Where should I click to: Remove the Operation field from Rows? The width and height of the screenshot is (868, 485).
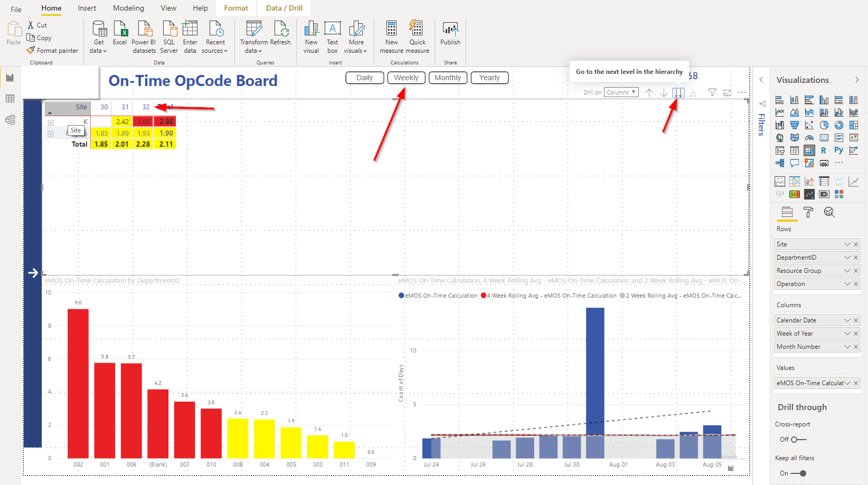pyautogui.click(x=856, y=284)
